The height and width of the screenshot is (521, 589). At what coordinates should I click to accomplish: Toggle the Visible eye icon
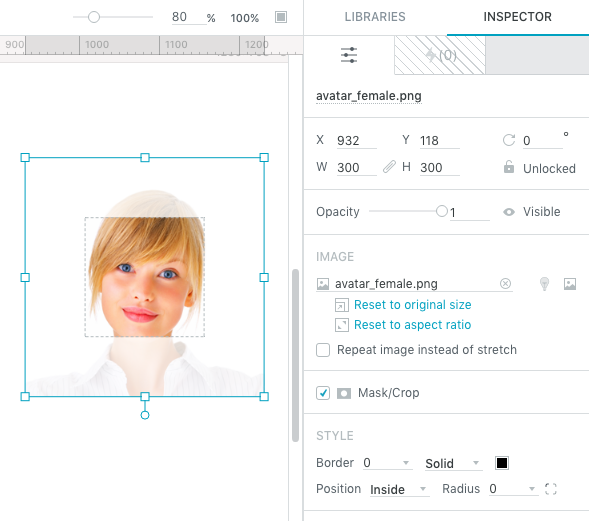tap(509, 212)
